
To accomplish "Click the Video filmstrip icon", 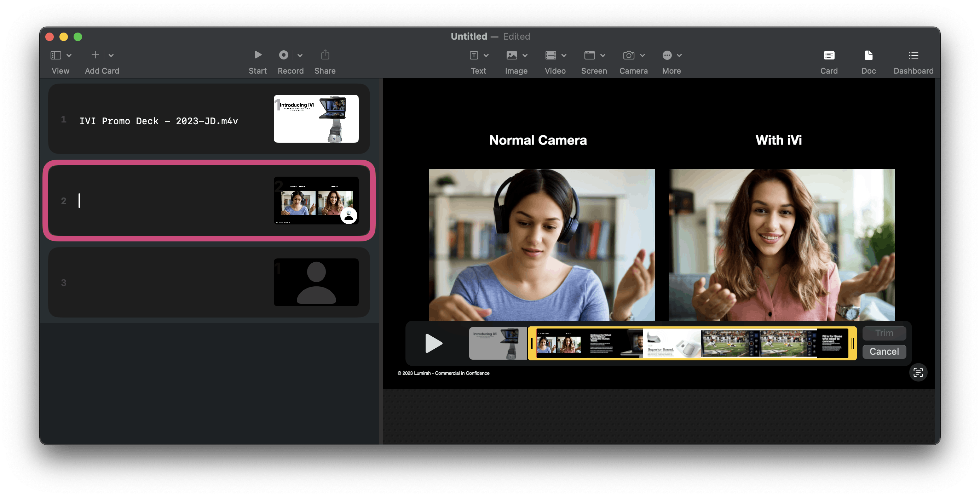I will pyautogui.click(x=551, y=56).
